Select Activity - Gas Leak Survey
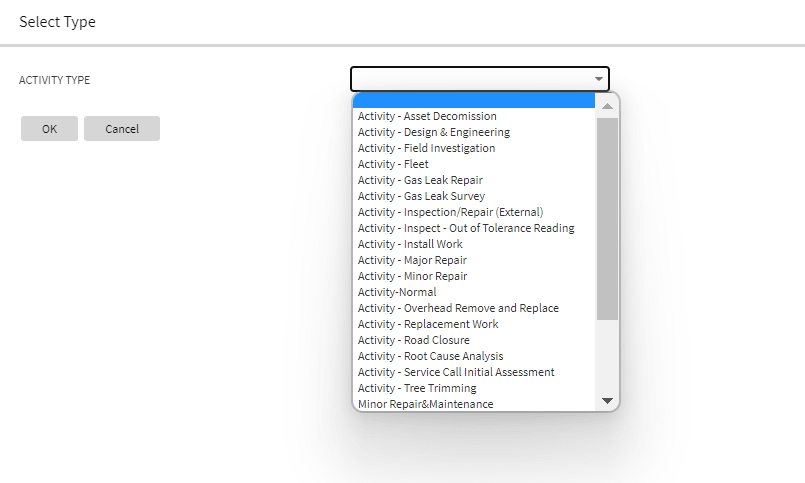 pyautogui.click(x=474, y=196)
